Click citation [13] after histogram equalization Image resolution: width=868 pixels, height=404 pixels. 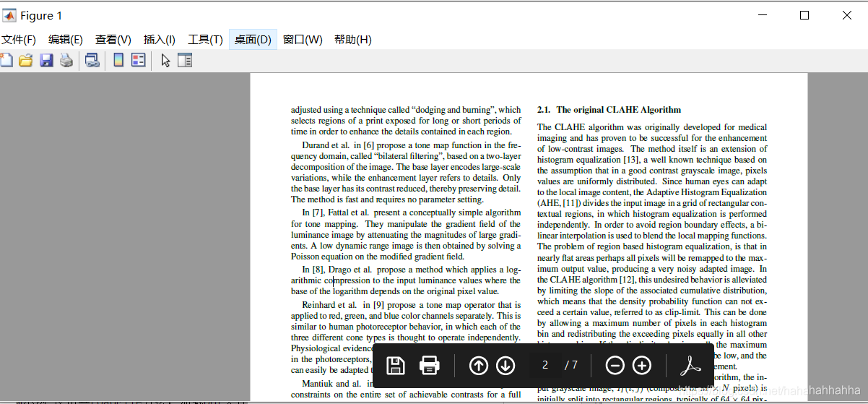pos(631,160)
